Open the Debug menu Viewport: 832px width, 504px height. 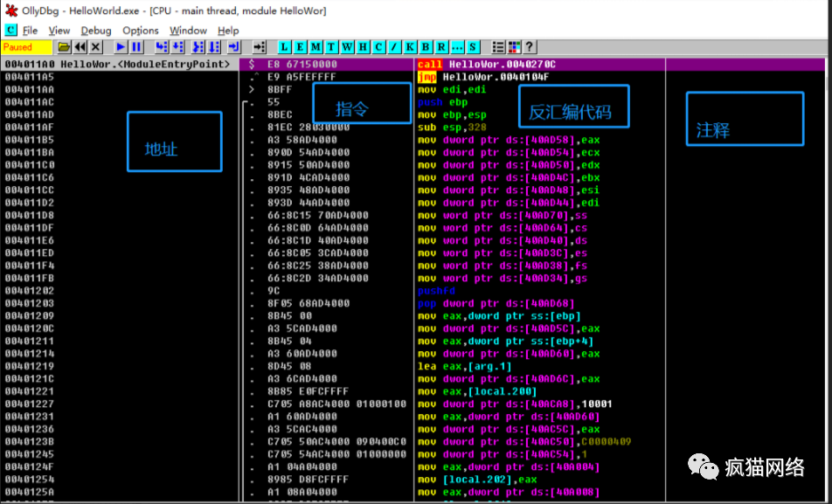pos(96,31)
